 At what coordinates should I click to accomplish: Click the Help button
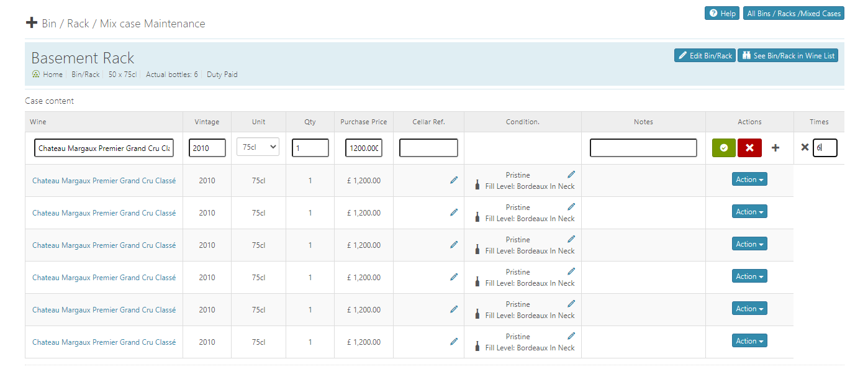721,13
